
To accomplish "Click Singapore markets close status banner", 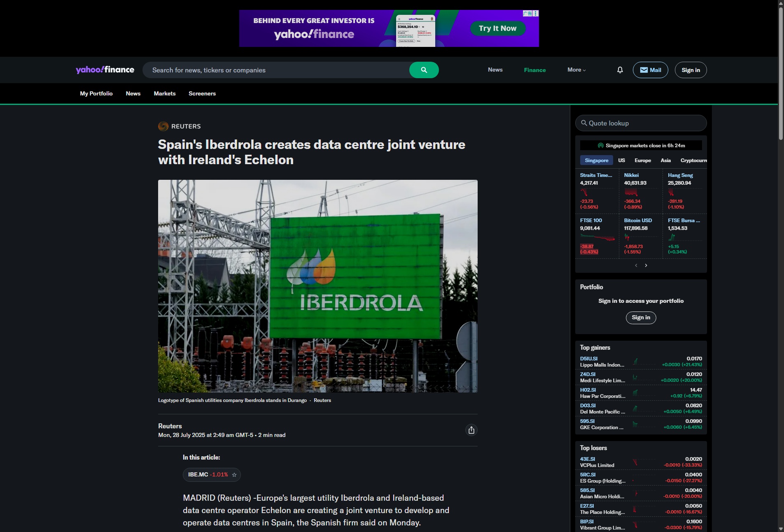I will point(641,145).
